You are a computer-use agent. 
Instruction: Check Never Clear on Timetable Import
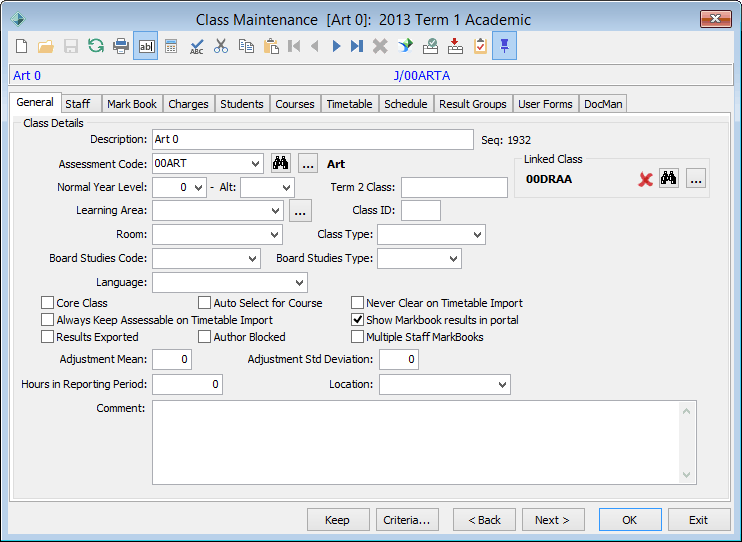(x=357, y=302)
